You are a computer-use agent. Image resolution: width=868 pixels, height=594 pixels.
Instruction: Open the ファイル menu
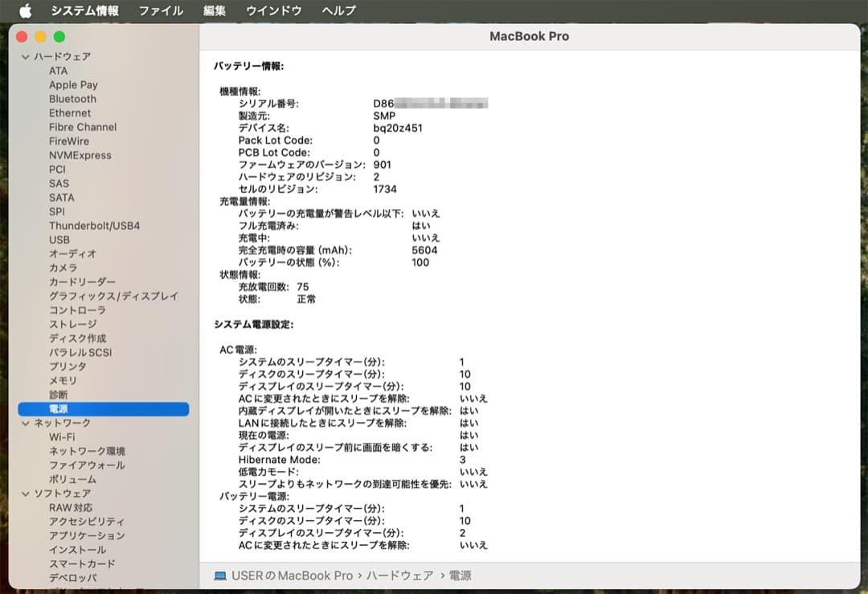tap(160, 10)
